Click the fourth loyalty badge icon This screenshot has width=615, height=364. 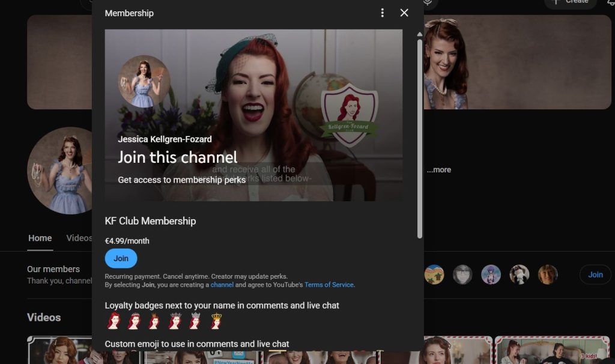coord(175,321)
